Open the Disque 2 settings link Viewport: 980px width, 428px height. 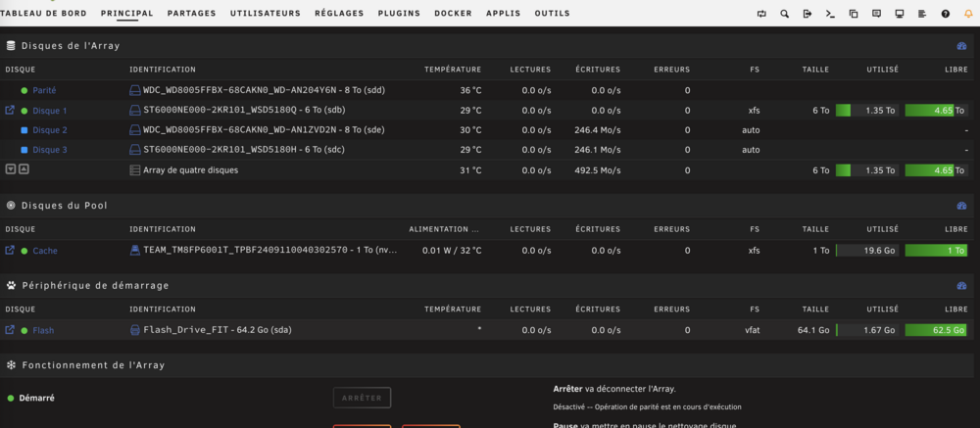pyautogui.click(x=50, y=130)
